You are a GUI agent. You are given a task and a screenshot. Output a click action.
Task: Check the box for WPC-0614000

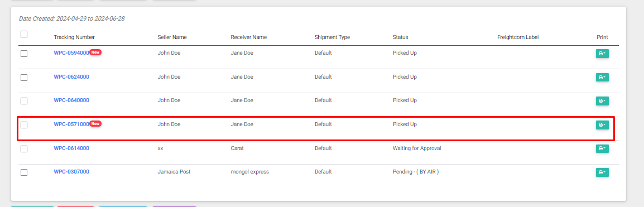pos(24,148)
